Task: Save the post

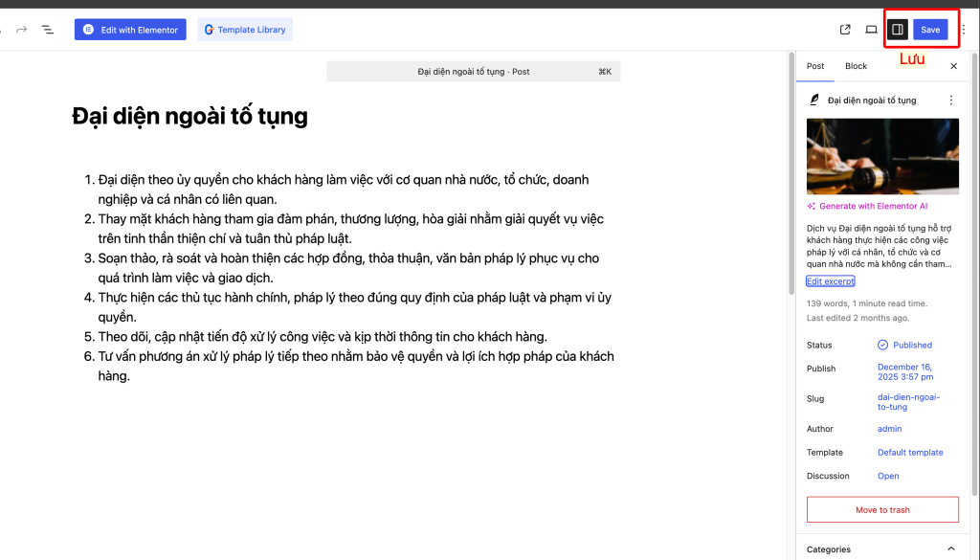Action: [x=930, y=30]
